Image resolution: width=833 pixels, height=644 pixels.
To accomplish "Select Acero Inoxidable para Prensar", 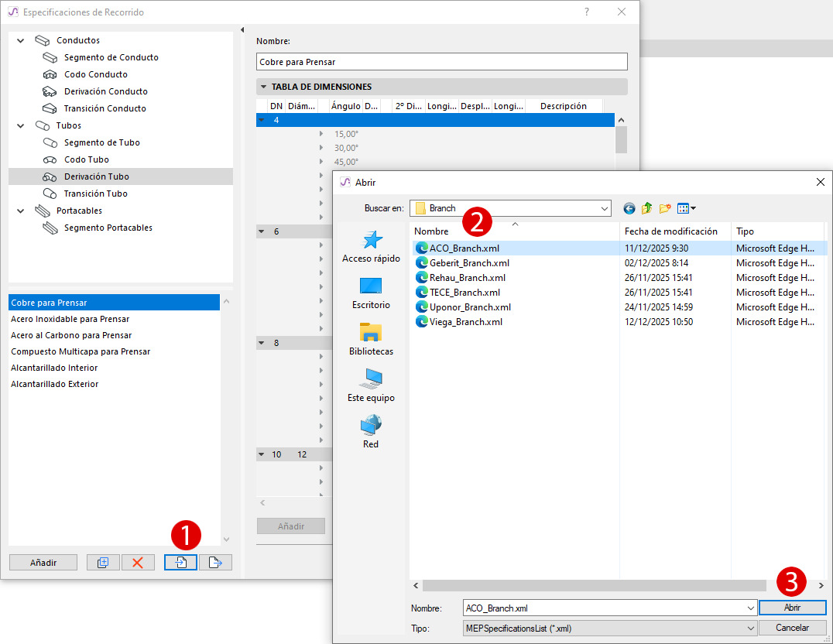I will [115, 319].
